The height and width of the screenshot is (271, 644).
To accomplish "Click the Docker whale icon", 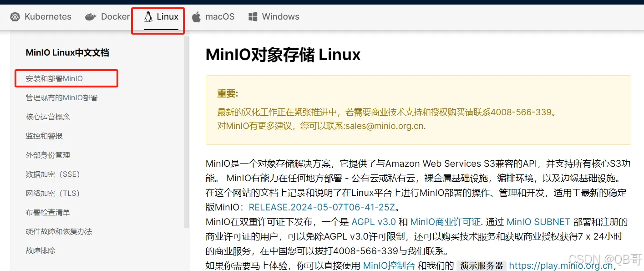I will pyautogui.click(x=91, y=17).
